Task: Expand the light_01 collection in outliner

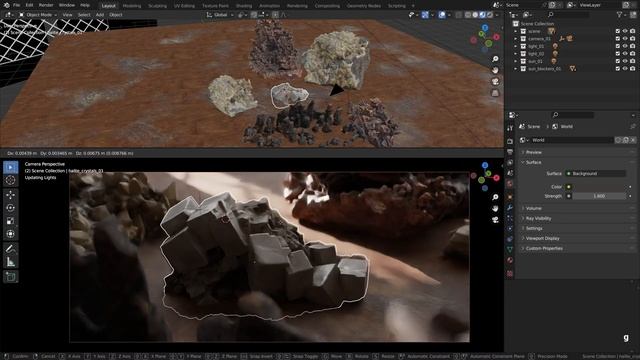Action: [516, 46]
